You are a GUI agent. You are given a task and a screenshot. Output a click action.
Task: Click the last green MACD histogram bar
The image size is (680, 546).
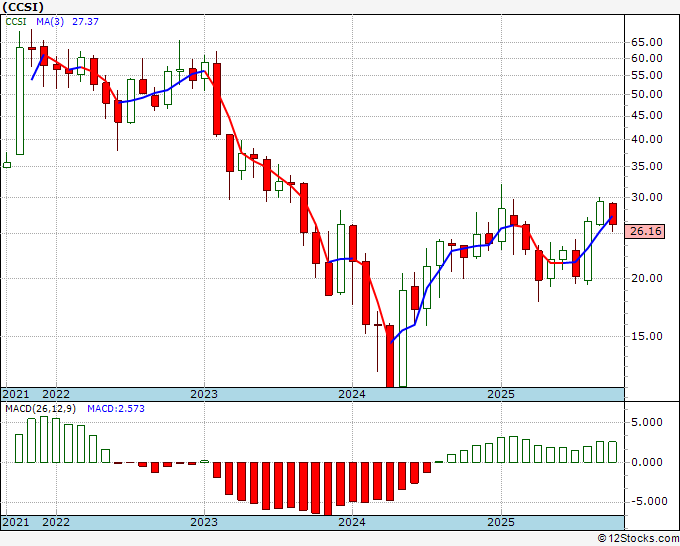pos(613,452)
